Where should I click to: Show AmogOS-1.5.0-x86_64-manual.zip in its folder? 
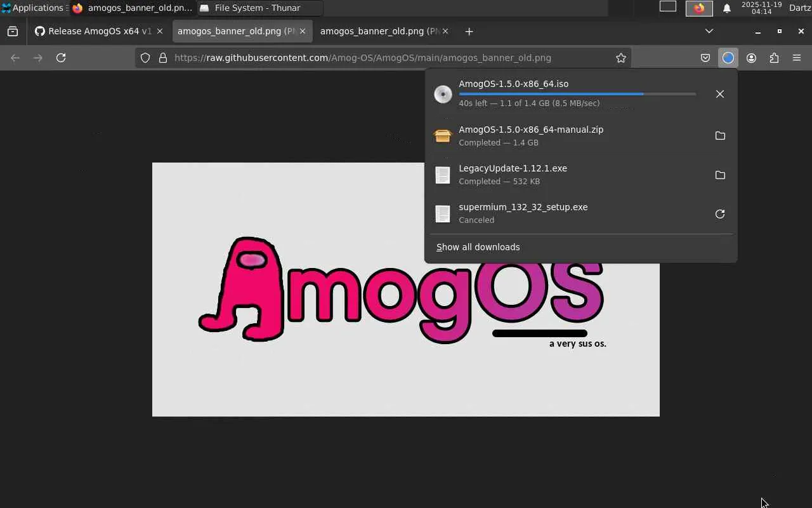(720, 136)
